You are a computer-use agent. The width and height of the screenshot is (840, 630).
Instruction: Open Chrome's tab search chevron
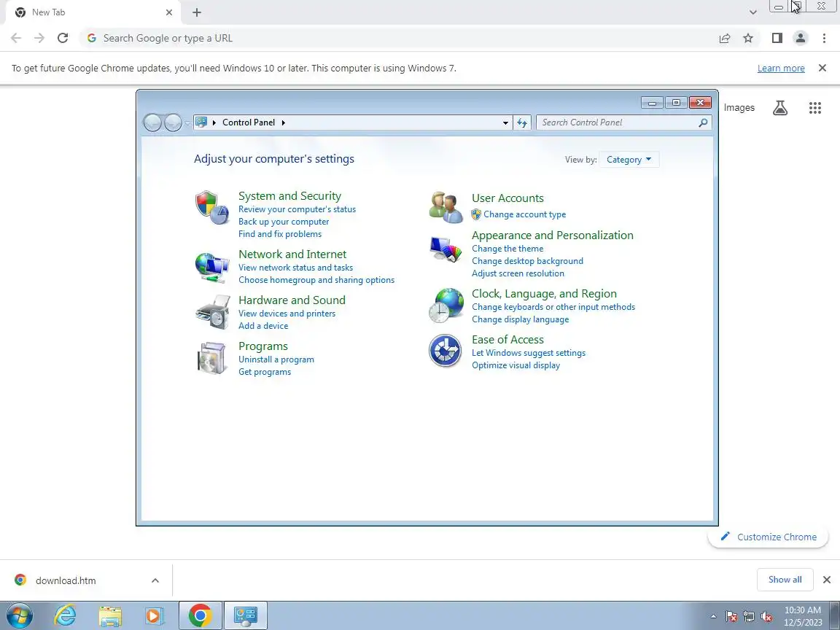tap(752, 12)
